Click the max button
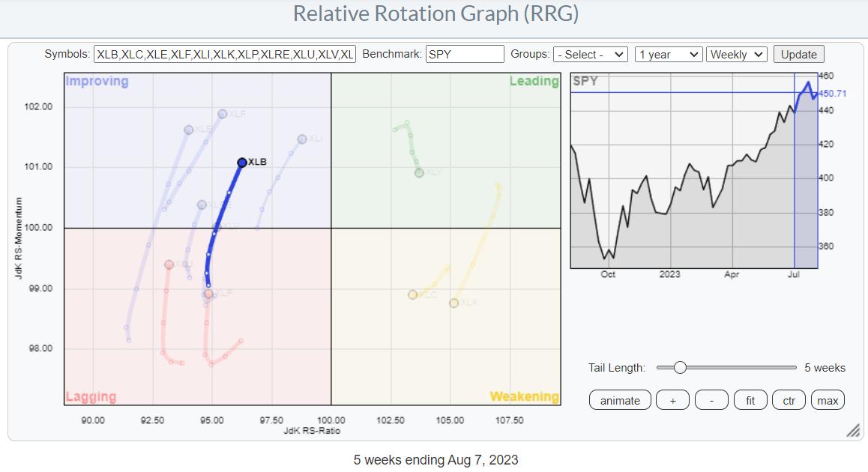The image size is (868, 472). [828, 400]
